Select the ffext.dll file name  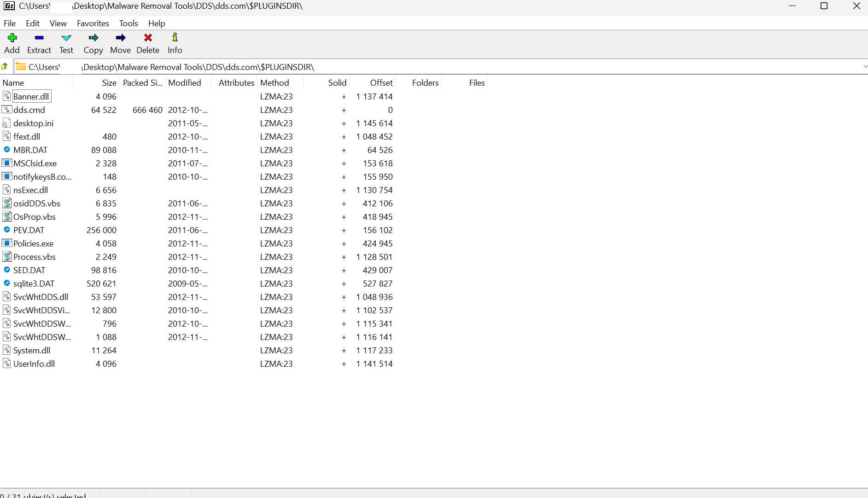[x=27, y=136]
